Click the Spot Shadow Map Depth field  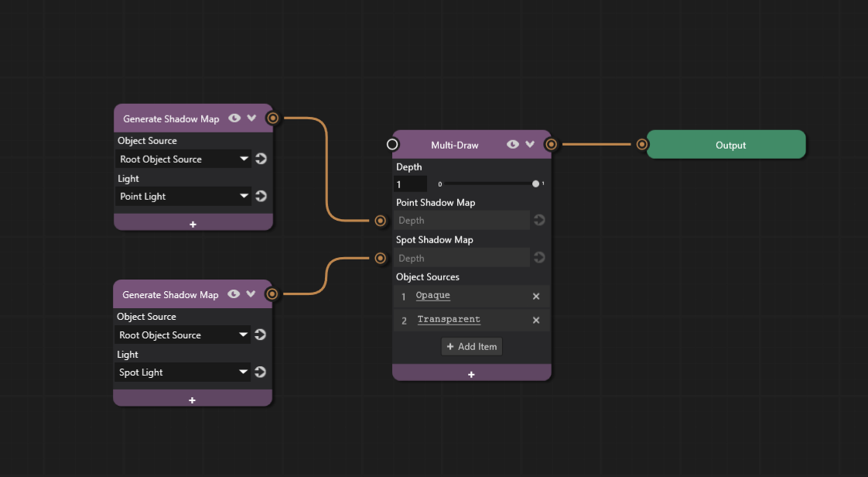click(462, 258)
